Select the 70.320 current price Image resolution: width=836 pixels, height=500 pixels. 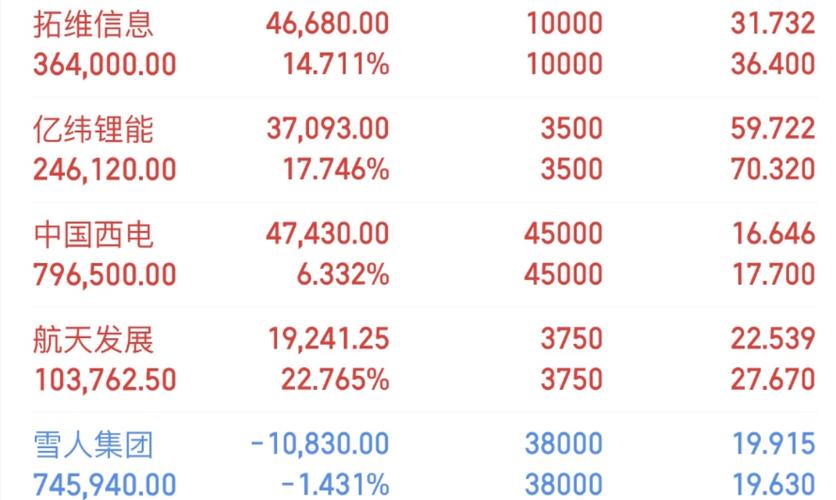[x=778, y=171]
